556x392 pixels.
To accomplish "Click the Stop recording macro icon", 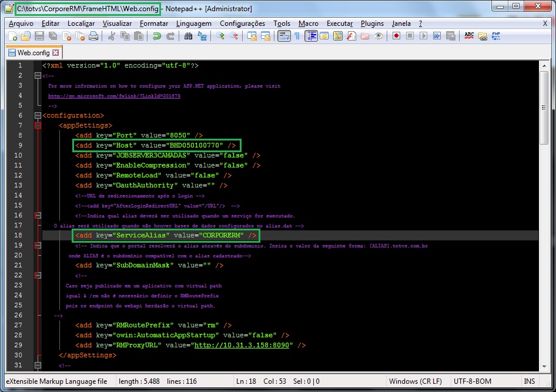I will 410,36.
